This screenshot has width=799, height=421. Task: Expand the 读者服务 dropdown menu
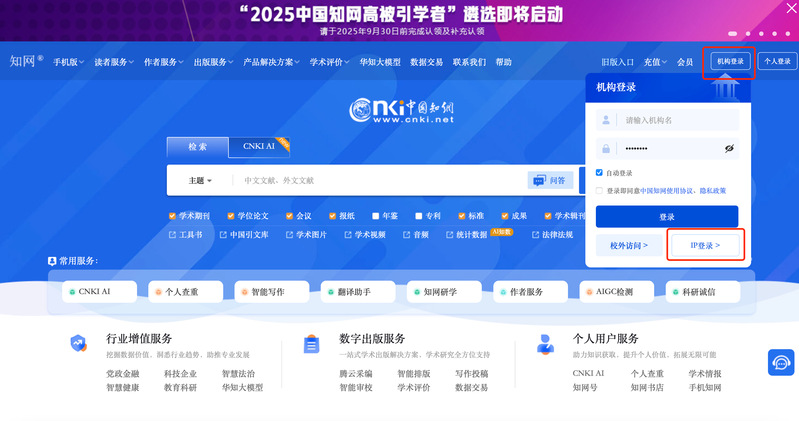point(114,62)
